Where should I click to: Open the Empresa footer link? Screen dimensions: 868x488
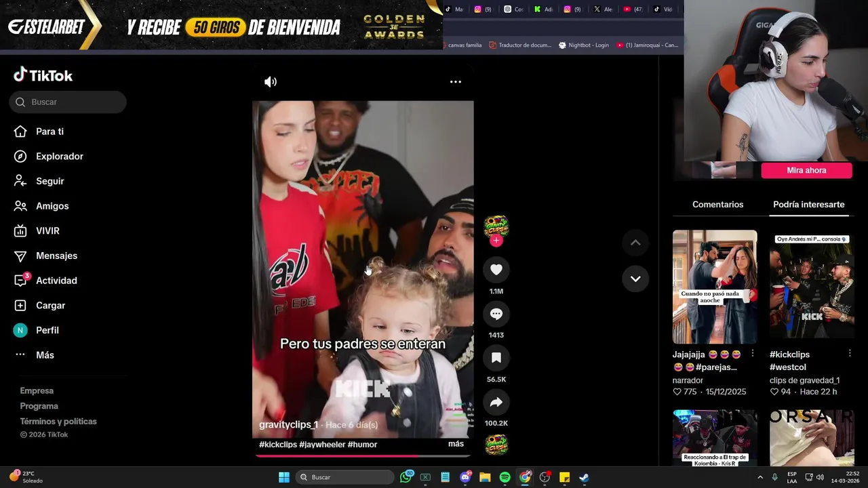click(37, 391)
